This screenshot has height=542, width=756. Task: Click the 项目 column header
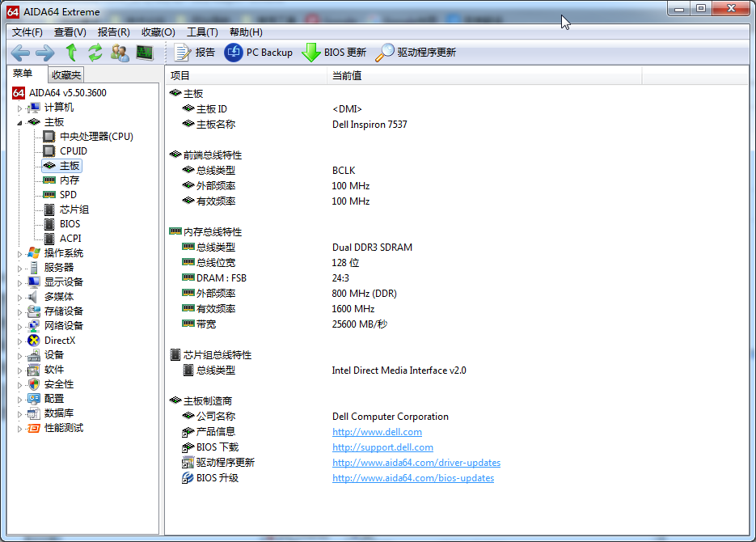point(246,76)
